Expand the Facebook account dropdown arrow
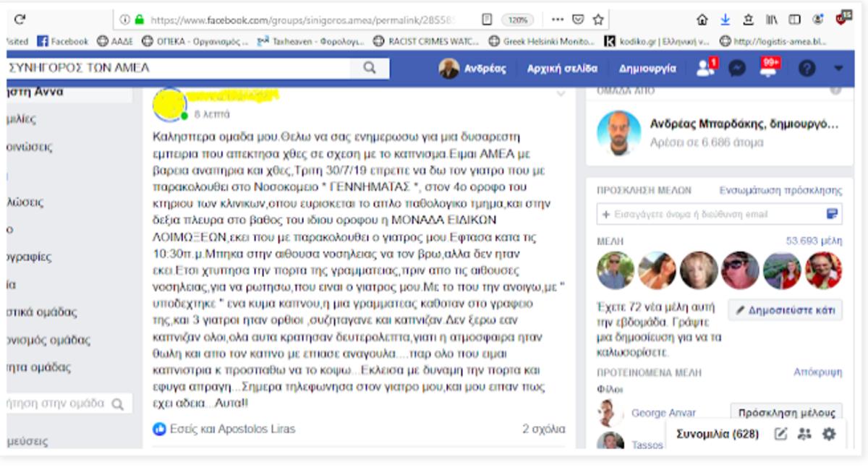 point(838,69)
